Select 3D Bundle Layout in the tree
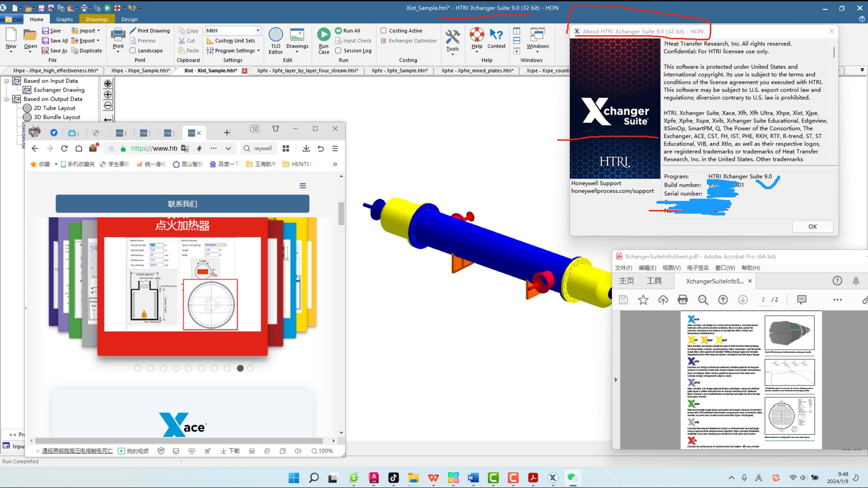The height and width of the screenshot is (488, 868). point(57,117)
